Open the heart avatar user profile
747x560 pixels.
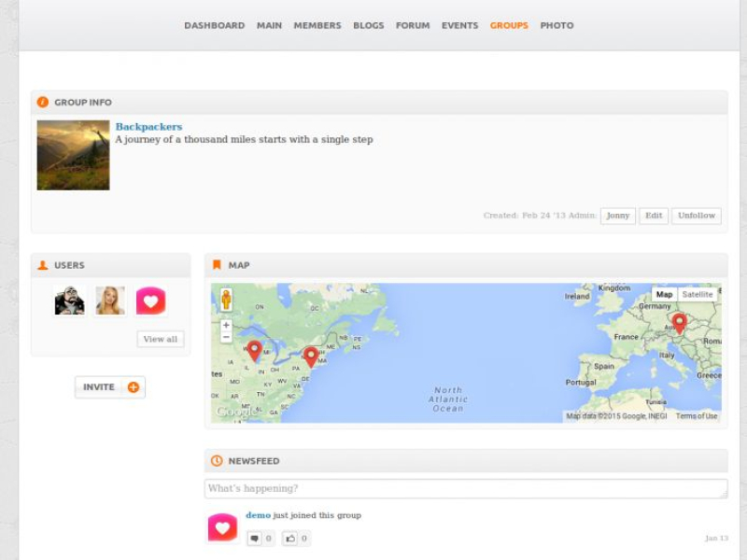point(150,301)
